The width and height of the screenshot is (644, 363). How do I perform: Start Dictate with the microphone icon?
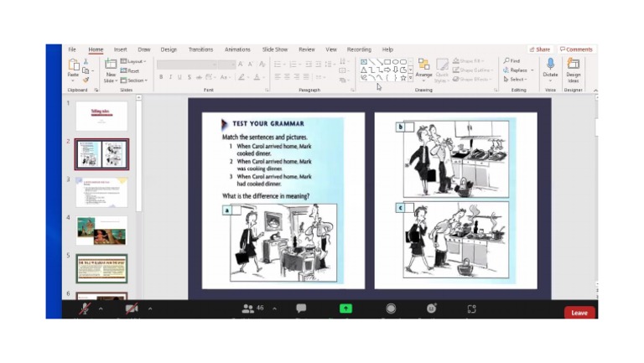click(550, 65)
